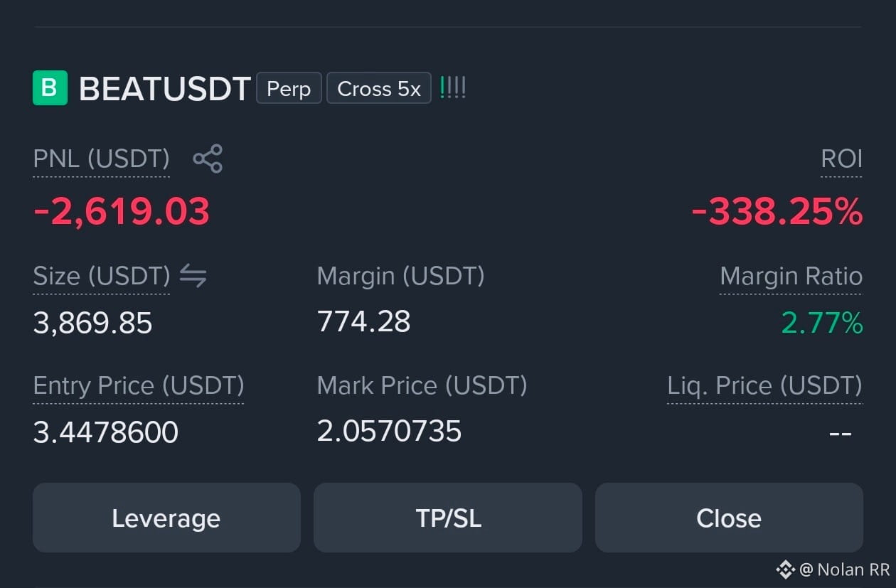Click the Size (USDT) label
Screen dimensions: 896x588
pos(102,276)
